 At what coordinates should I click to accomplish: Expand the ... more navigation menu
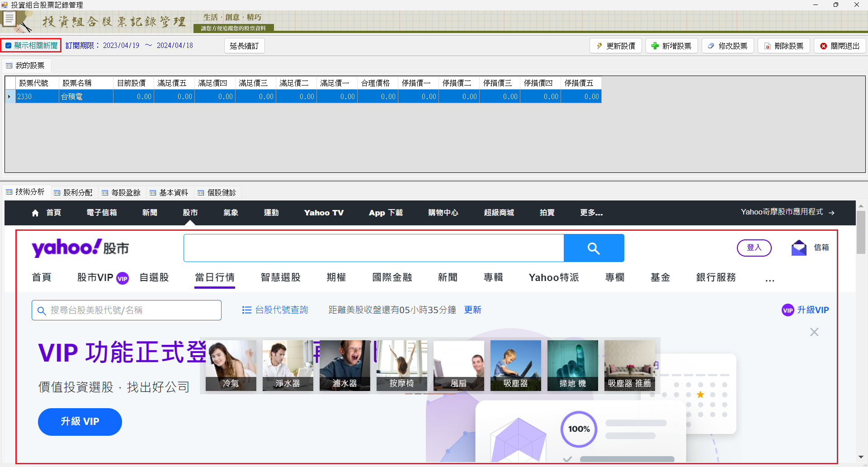[x=770, y=279]
